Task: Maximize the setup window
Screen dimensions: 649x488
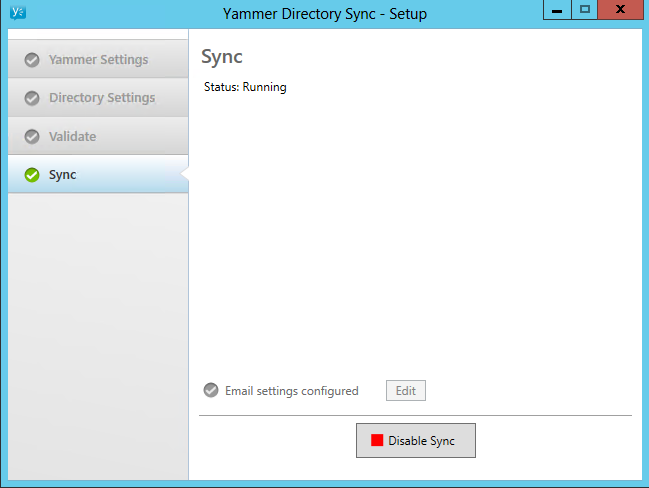Action: tap(584, 10)
